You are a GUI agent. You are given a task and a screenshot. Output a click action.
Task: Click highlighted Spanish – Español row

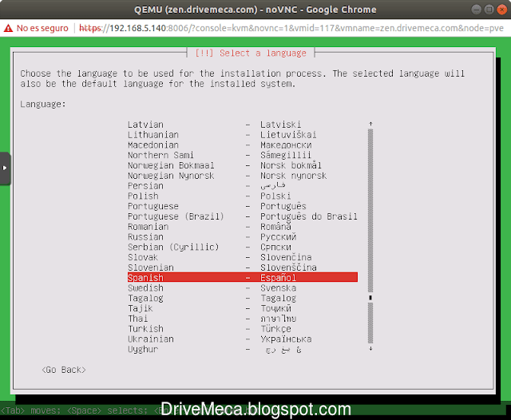click(x=243, y=278)
